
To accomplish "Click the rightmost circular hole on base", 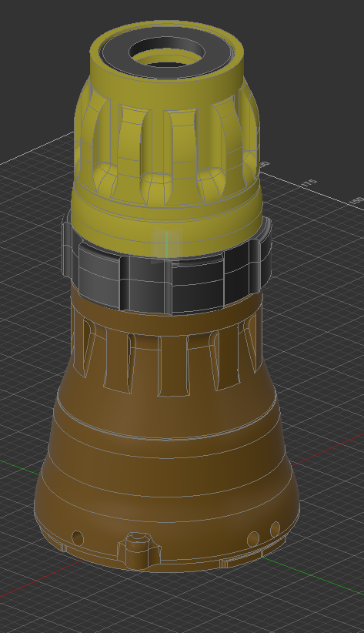I will [x=275, y=529].
